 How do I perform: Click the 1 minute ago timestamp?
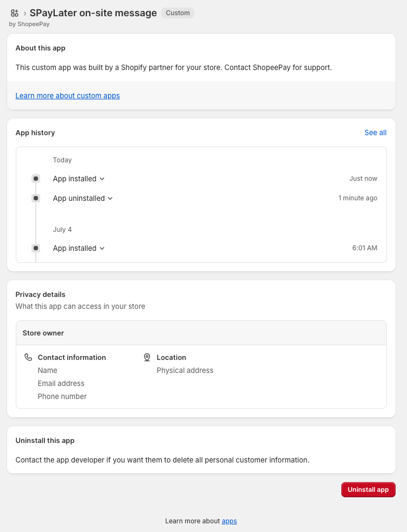pyautogui.click(x=358, y=198)
